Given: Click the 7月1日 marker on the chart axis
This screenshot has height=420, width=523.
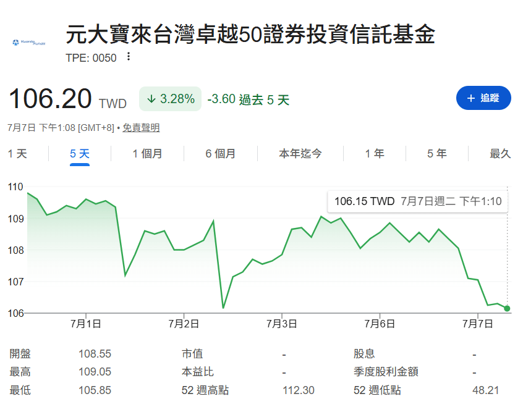Looking at the screenshot, I should [86, 324].
